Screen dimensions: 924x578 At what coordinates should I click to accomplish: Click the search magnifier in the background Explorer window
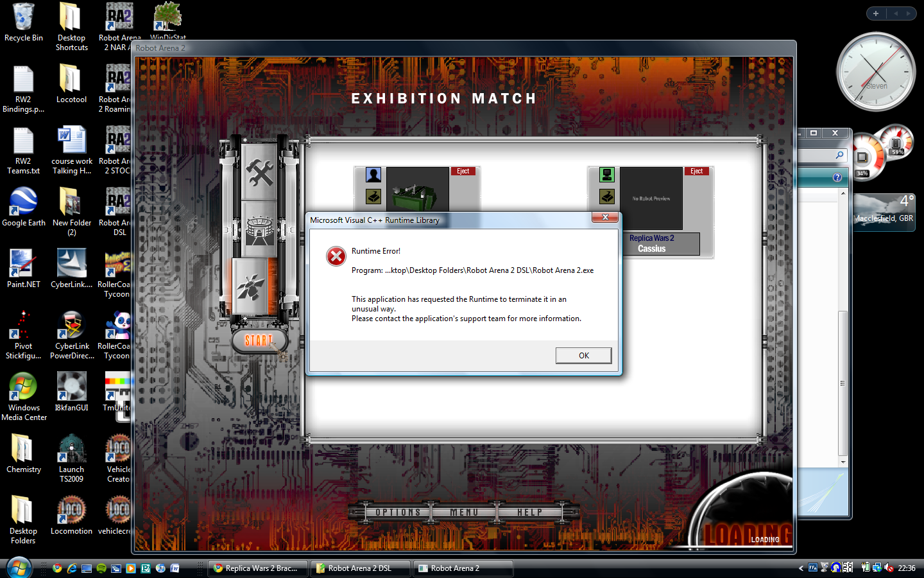pos(839,155)
